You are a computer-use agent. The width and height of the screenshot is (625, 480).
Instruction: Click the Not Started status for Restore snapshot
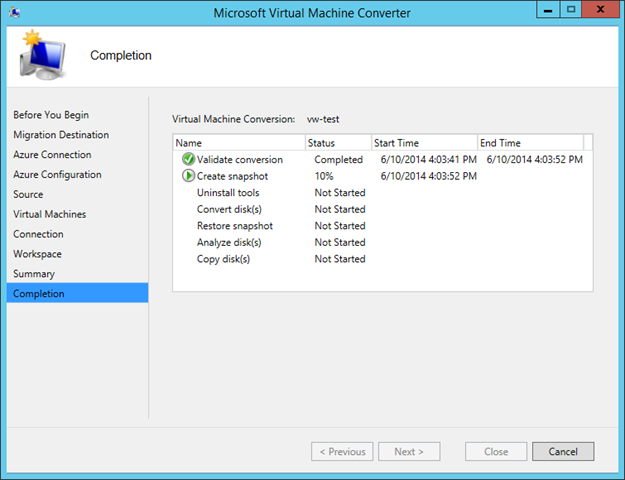point(340,226)
